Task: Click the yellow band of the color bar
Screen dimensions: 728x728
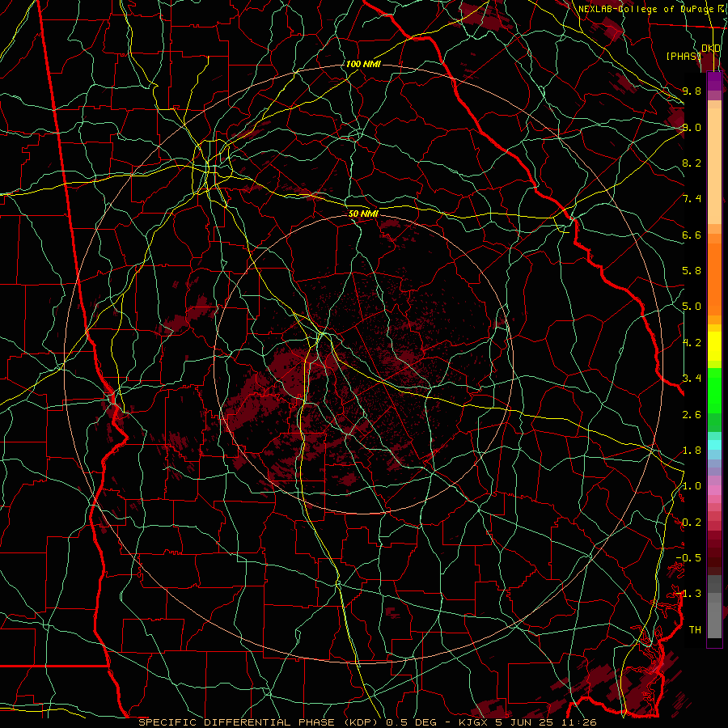Action: pyautogui.click(x=714, y=346)
